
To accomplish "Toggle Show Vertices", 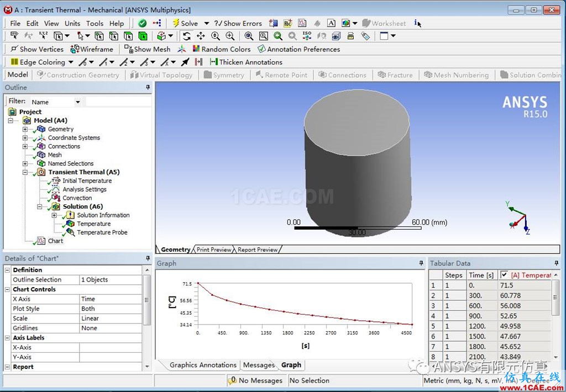I will pos(37,49).
